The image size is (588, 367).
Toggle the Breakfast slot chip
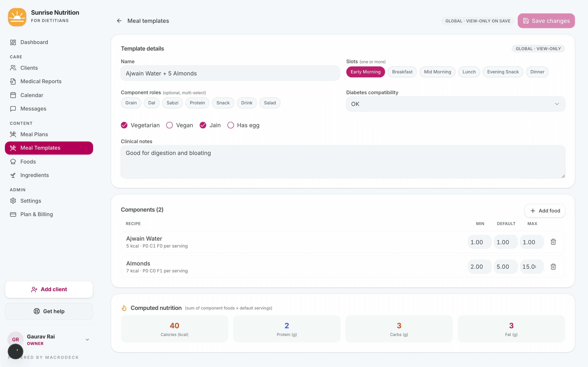(402, 72)
